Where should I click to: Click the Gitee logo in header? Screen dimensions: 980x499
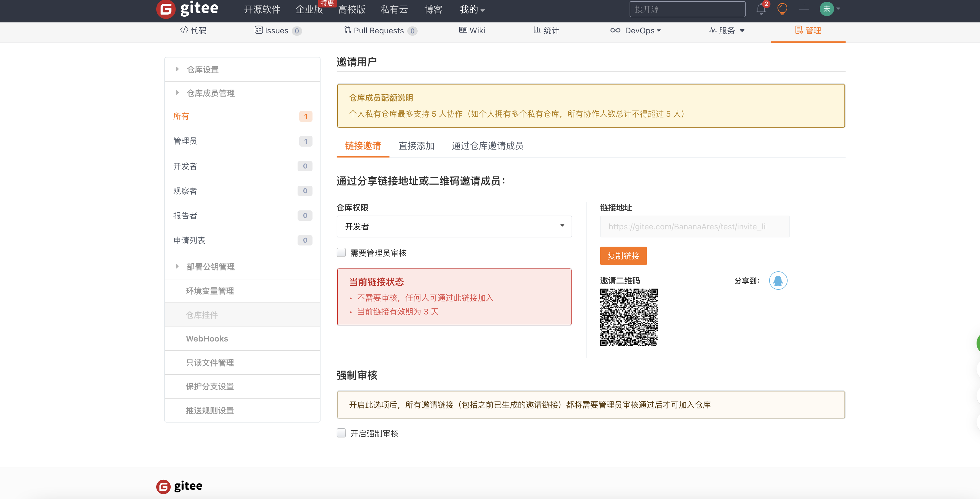187,9
